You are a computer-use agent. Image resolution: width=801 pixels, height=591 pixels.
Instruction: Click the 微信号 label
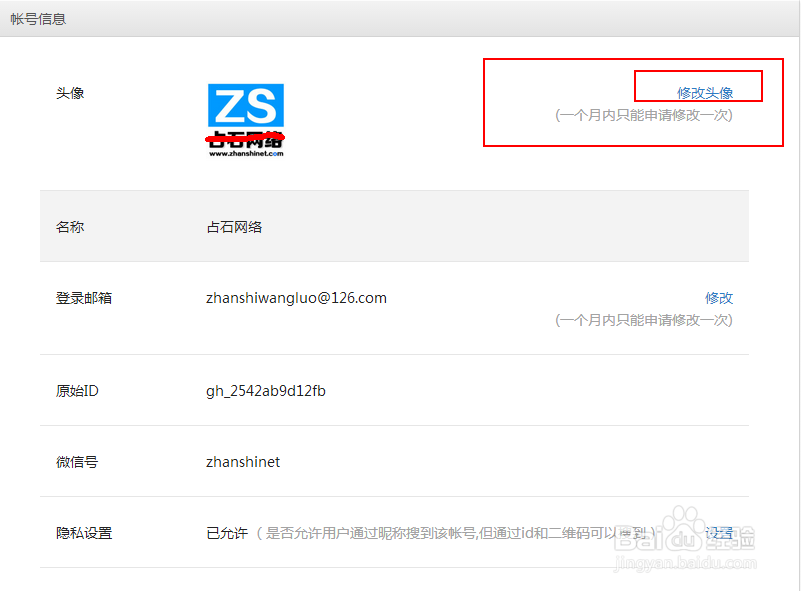pos(78,462)
